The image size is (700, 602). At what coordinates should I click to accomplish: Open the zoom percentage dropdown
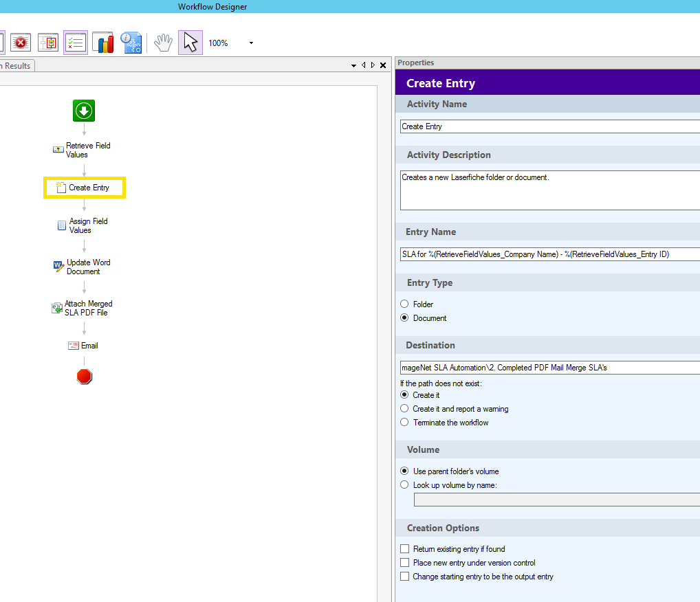click(251, 43)
